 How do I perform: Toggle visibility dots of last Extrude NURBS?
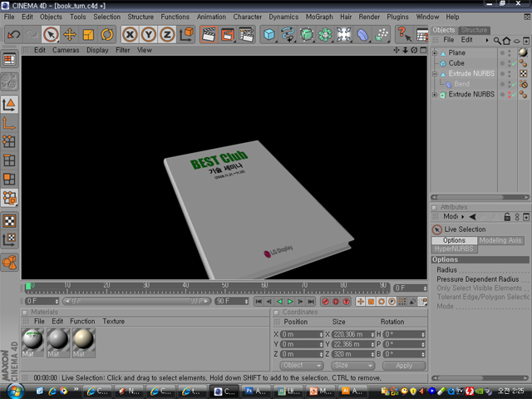point(510,95)
